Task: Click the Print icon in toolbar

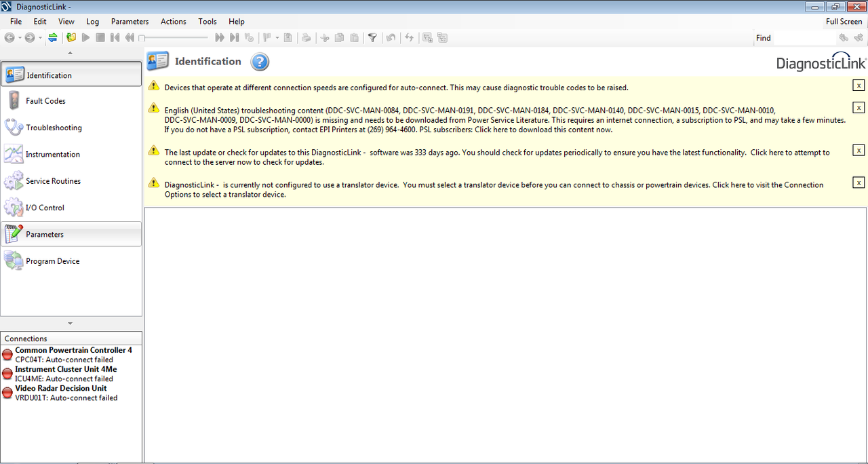Action: 306,38
